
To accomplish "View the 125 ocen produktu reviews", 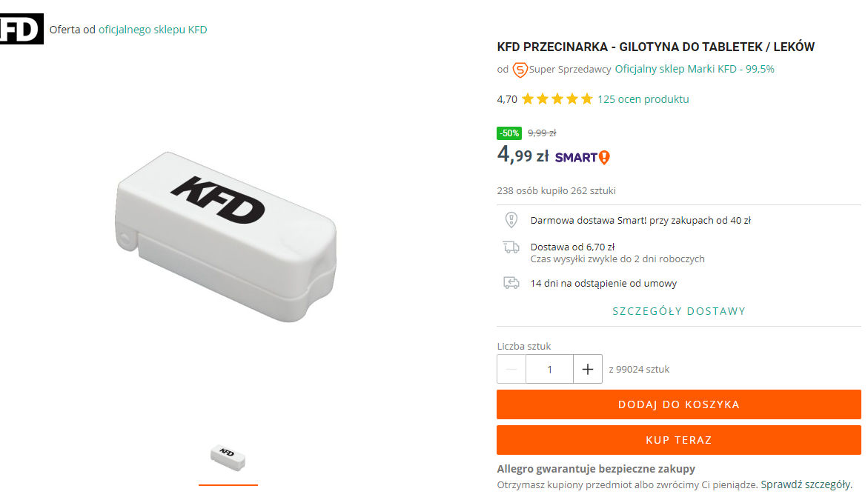I will [x=643, y=99].
